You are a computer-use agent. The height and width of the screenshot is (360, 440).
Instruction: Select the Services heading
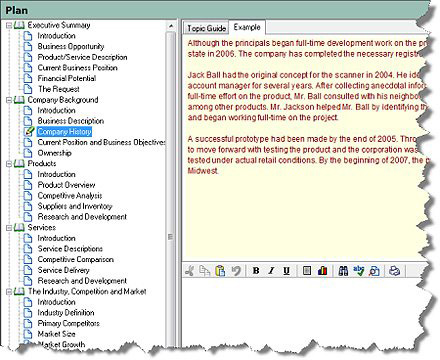(x=42, y=228)
